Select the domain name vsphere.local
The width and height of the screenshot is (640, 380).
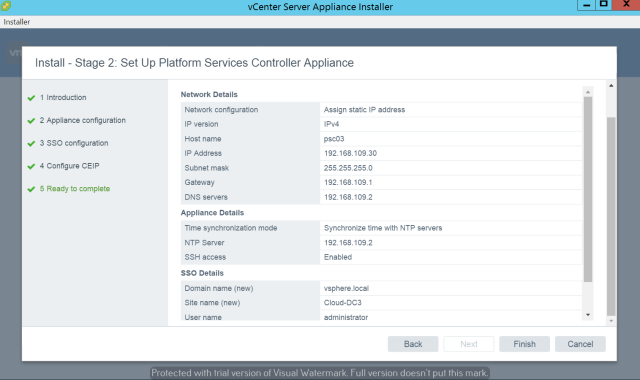346,289
